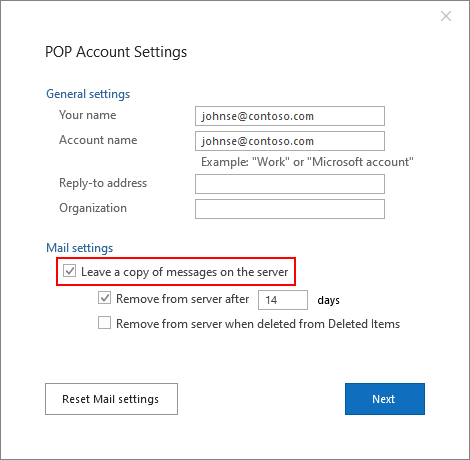Viewport: 470px width, 460px height.
Task: Click the days number field showing 14
Action: [283, 300]
